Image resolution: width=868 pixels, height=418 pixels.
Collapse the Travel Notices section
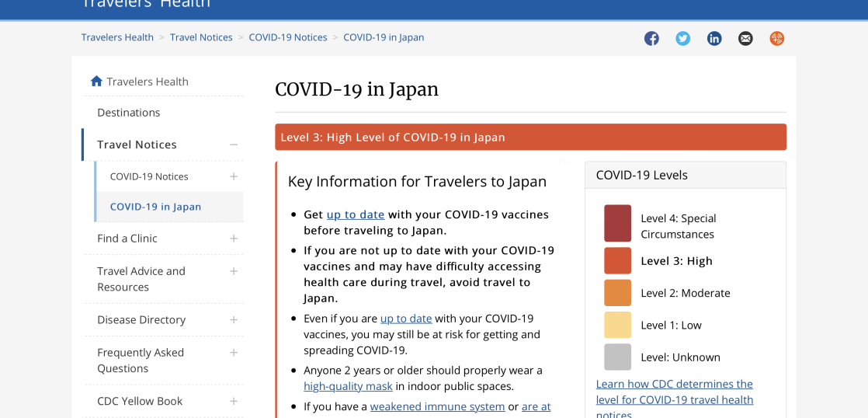click(x=234, y=145)
